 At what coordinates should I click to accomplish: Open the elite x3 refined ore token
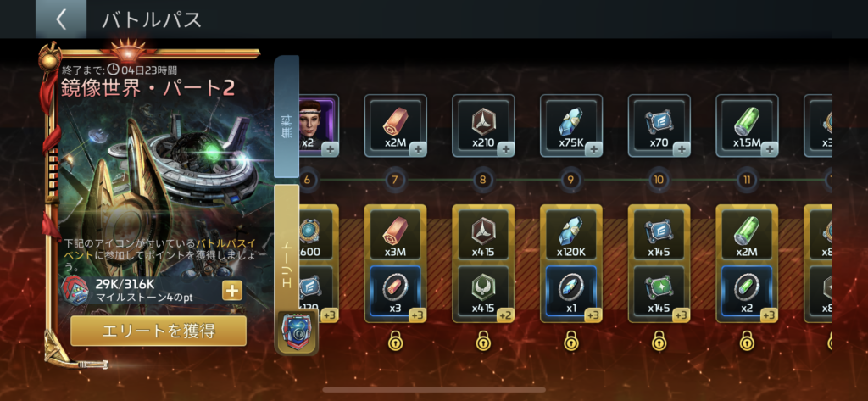395,291
